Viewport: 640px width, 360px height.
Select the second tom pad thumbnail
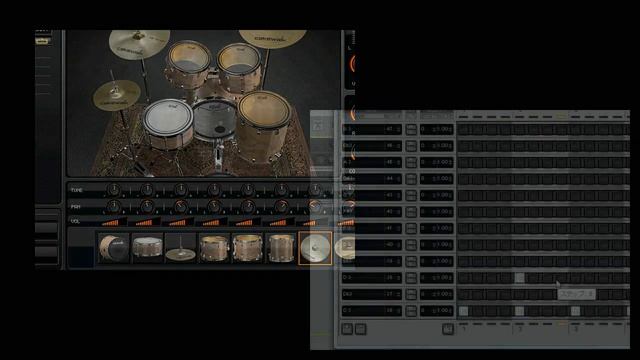coord(247,248)
